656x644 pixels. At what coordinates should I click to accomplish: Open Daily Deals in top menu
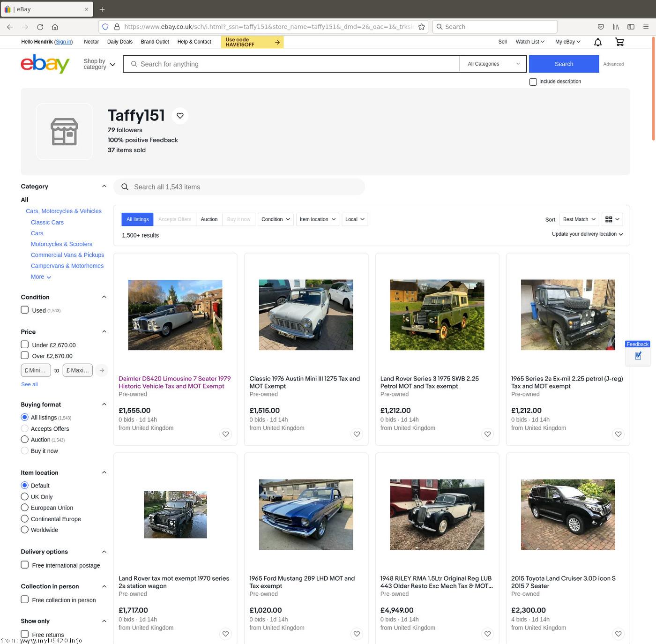120,42
